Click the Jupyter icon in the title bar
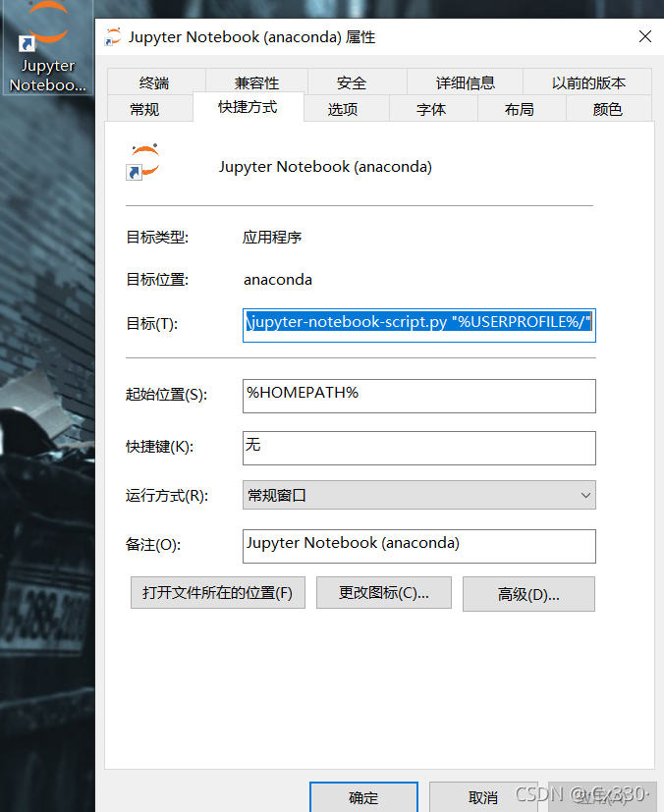The height and width of the screenshot is (812, 664). tap(112, 37)
